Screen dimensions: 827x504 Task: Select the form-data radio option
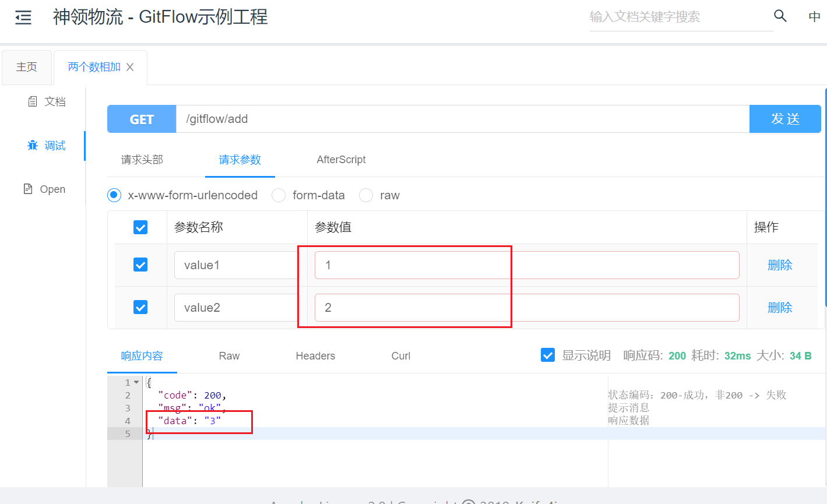[x=279, y=195]
